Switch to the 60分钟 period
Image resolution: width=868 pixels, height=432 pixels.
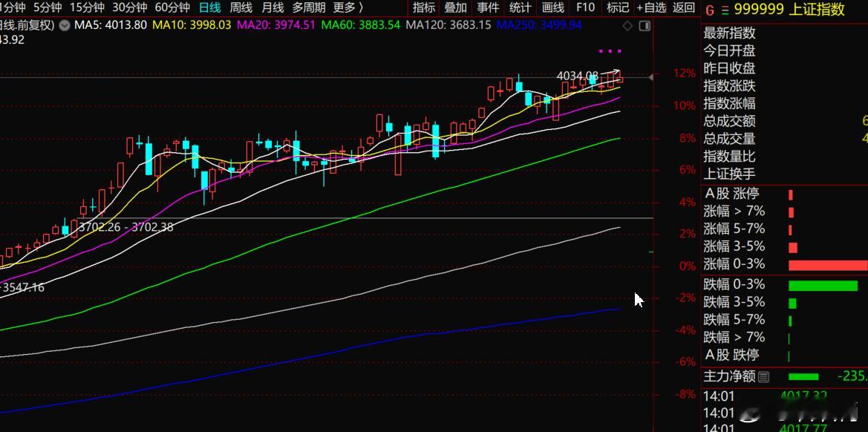pos(172,7)
